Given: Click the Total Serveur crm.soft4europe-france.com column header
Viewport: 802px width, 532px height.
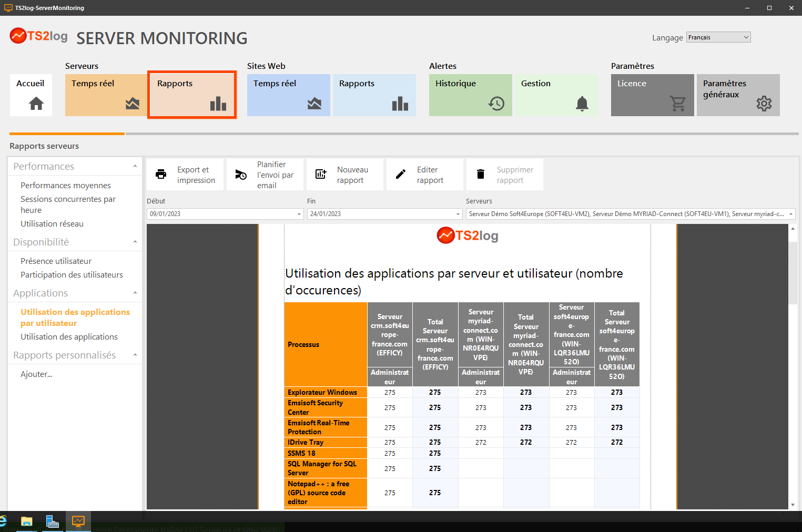Looking at the screenshot, I should (x=435, y=344).
